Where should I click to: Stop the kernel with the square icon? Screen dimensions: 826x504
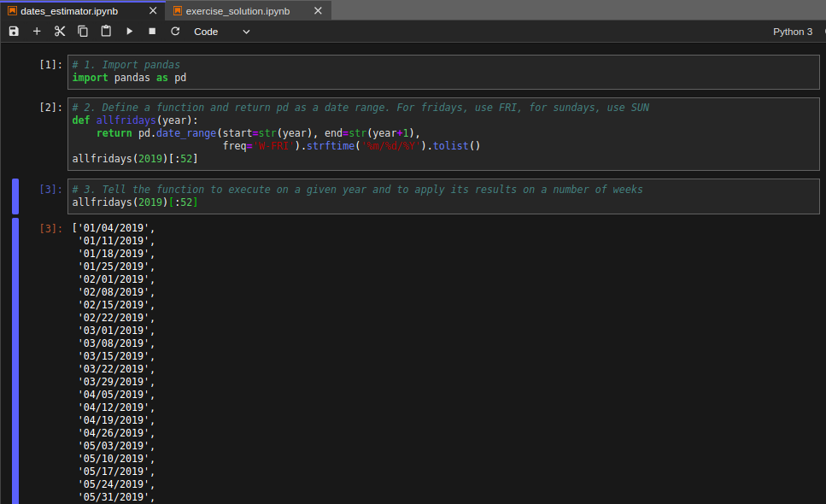click(x=152, y=32)
